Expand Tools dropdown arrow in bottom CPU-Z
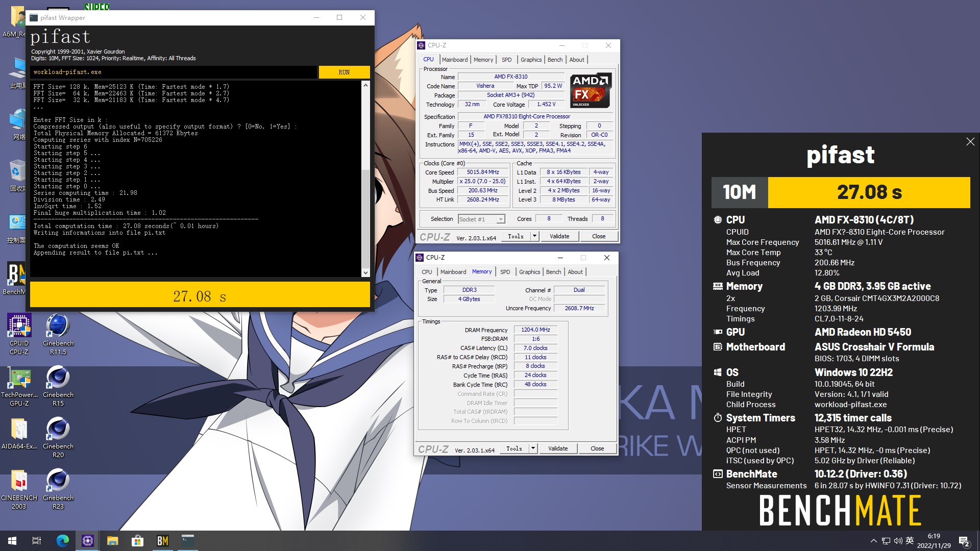Viewport: 980px width, 551px height. pos(533,448)
